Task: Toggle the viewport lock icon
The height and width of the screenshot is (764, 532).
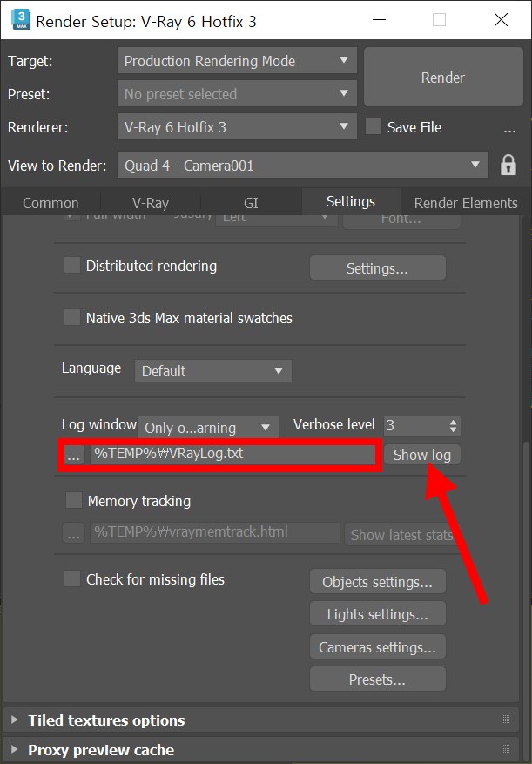Action: [x=508, y=166]
